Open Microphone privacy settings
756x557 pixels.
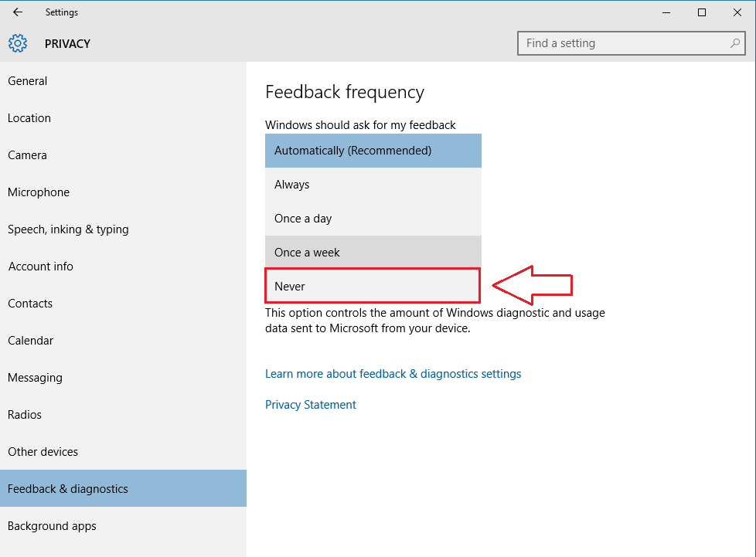point(123,192)
